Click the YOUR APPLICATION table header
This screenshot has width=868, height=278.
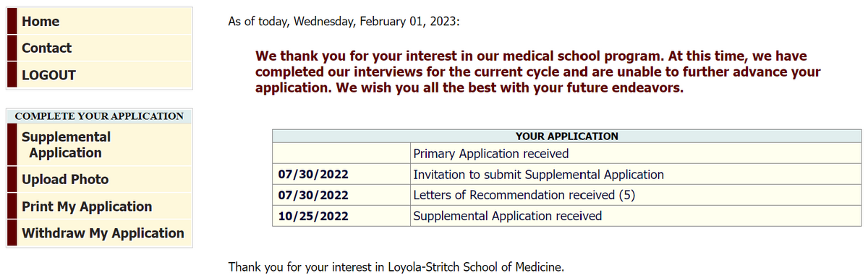[567, 136]
